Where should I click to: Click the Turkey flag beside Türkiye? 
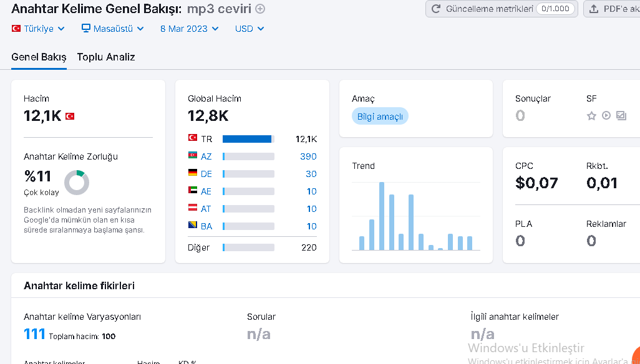[16, 29]
